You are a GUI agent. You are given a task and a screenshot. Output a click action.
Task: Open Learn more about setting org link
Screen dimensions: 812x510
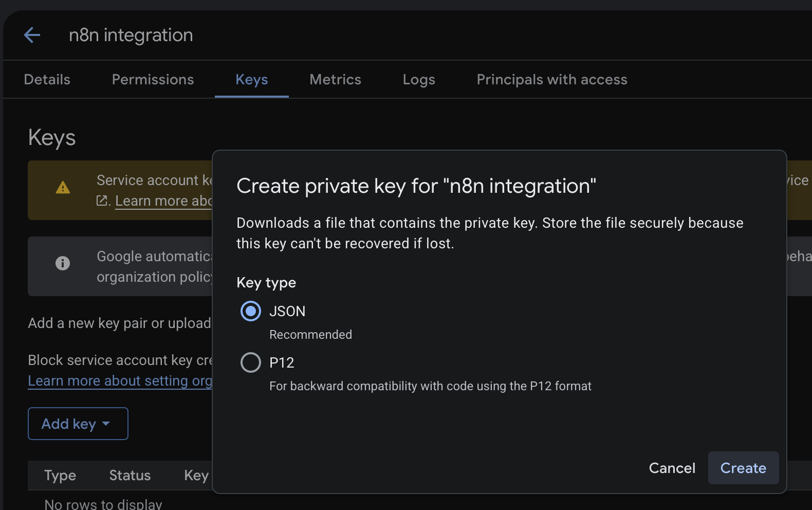click(x=120, y=380)
